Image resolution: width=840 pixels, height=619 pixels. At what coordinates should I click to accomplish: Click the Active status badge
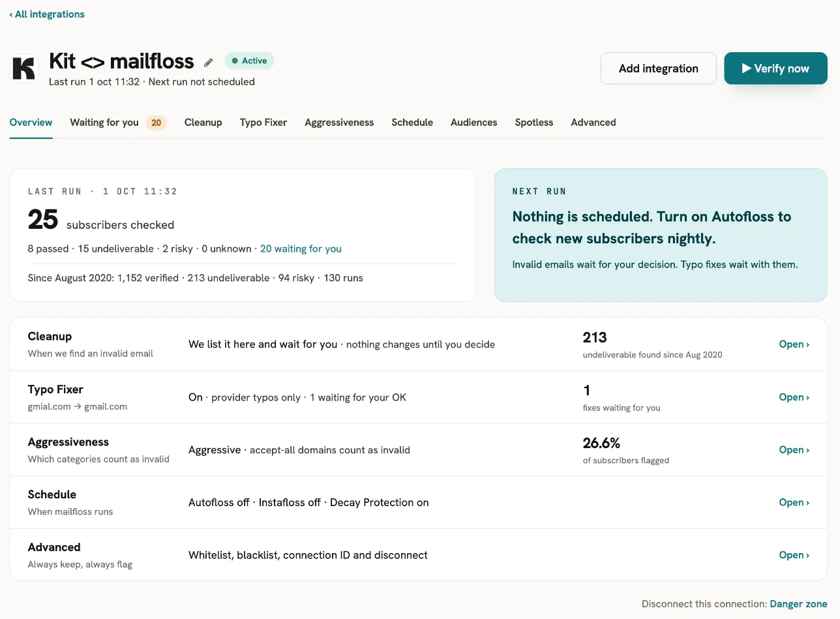(249, 61)
